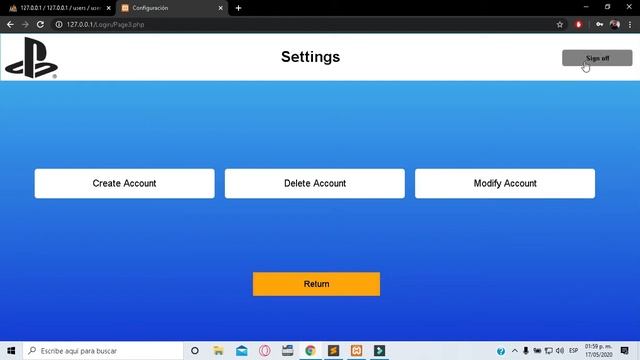Switch to Google Chrome on the taskbar

[x=310, y=351]
